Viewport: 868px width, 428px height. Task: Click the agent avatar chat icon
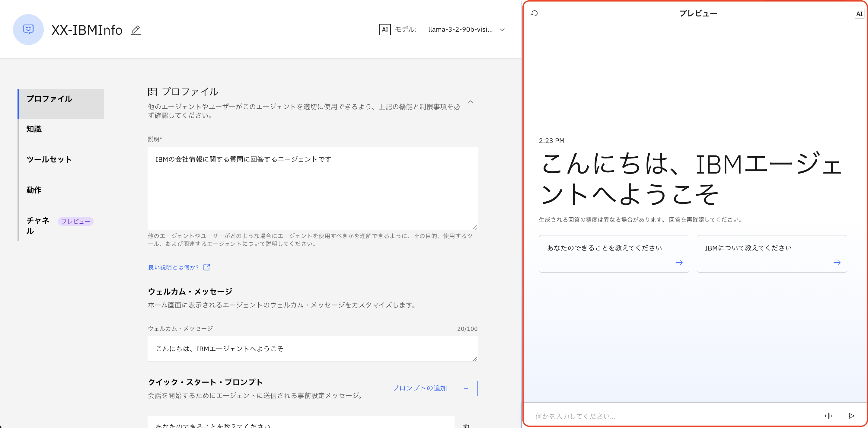(x=28, y=30)
